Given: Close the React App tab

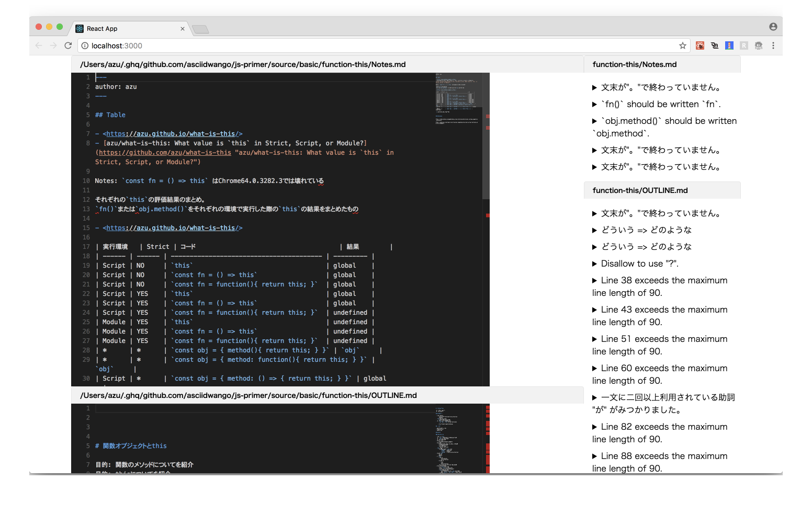Looking at the screenshot, I should point(183,29).
